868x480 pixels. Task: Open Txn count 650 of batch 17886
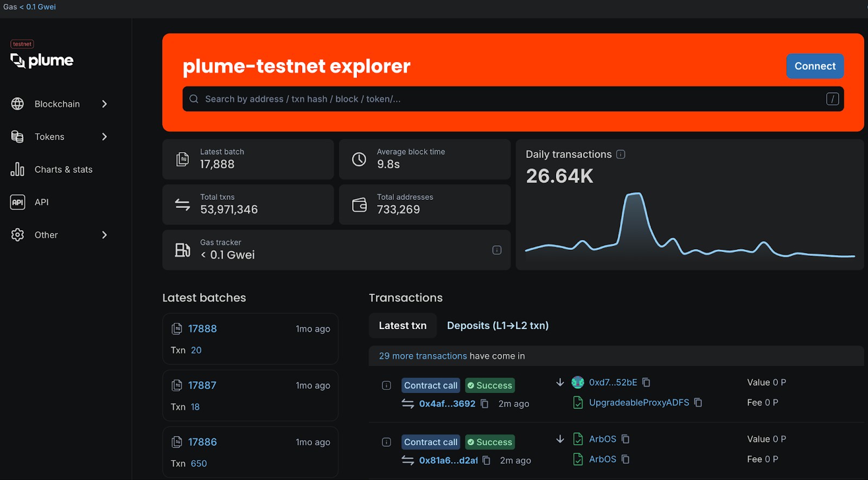[x=199, y=463]
